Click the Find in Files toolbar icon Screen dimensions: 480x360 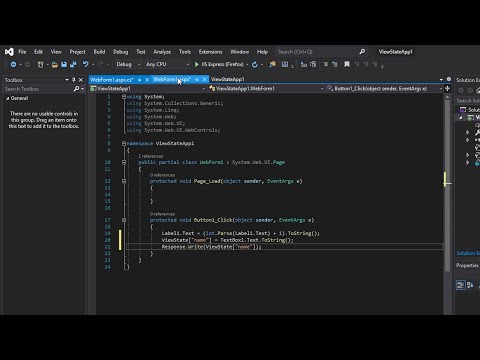[x=273, y=64]
